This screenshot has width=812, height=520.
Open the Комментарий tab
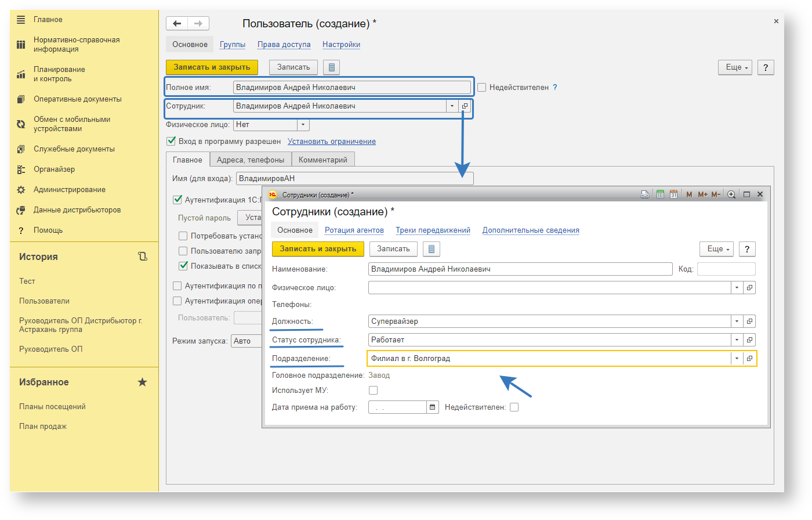point(323,160)
